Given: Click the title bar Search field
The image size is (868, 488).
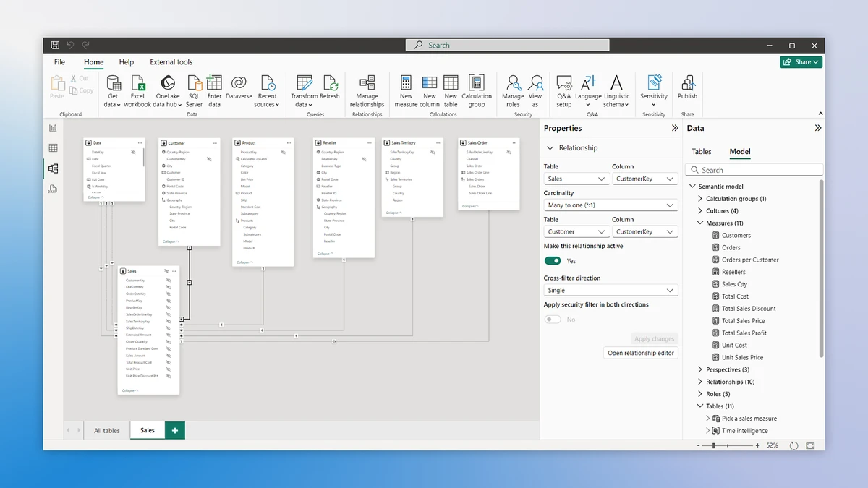Looking at the screenshot, I should 507,45.
